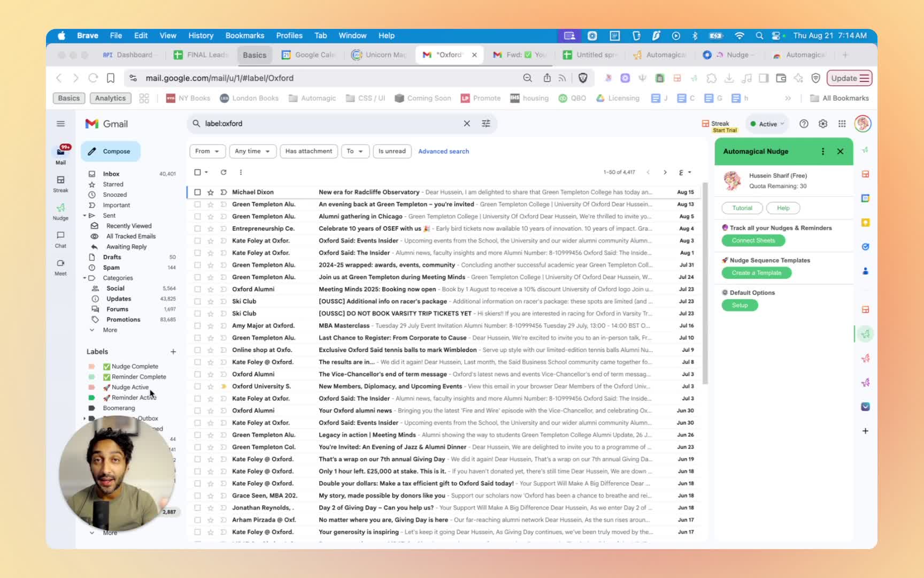Open the From filter dropdown
The image size is (924, 578).
coord(207,151)
